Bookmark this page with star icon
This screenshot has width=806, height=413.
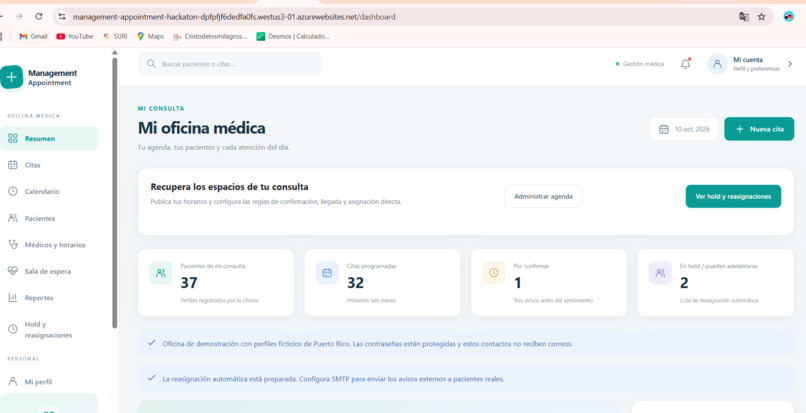[x=761, y=16]
